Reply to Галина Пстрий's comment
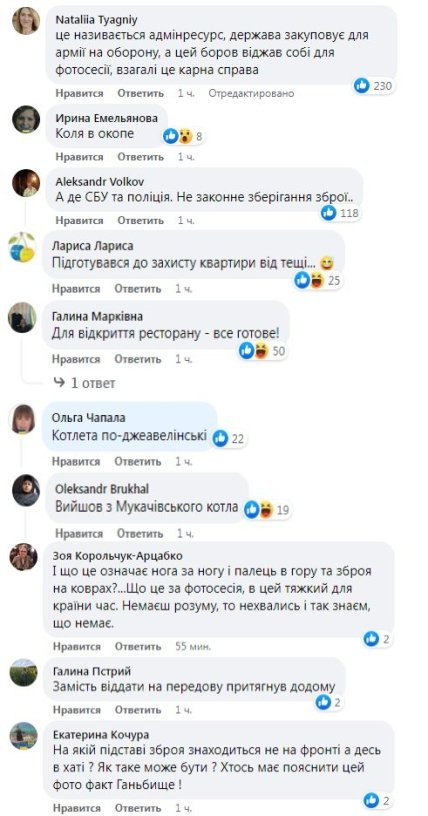This screenshot has width=428, height=816. click(x=138, y=710)
